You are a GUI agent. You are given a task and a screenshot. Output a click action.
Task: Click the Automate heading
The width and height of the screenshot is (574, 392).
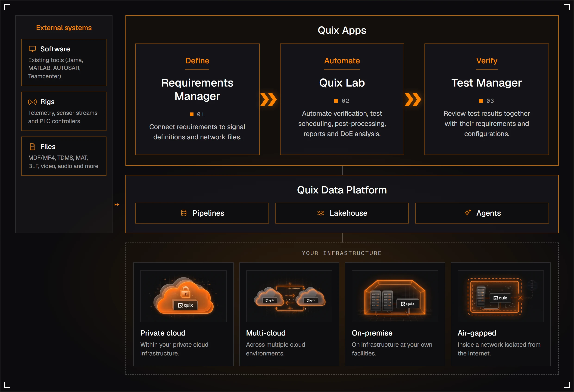342,61
